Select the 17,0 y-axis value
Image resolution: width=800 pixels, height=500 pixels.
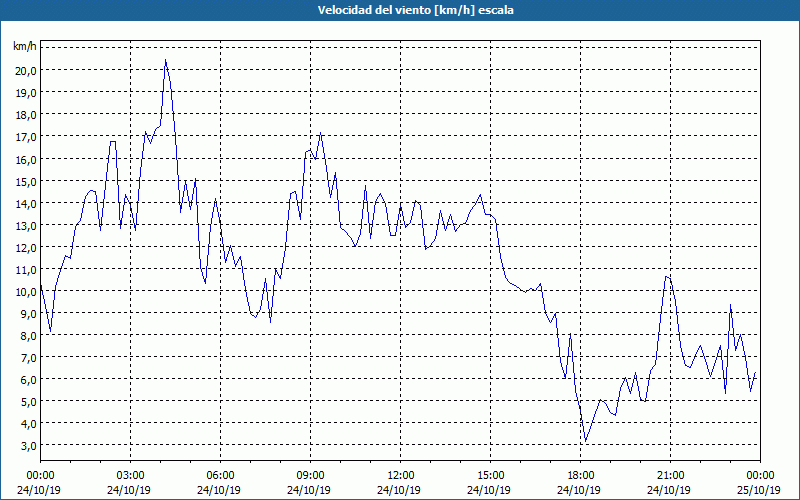point(26,137)
